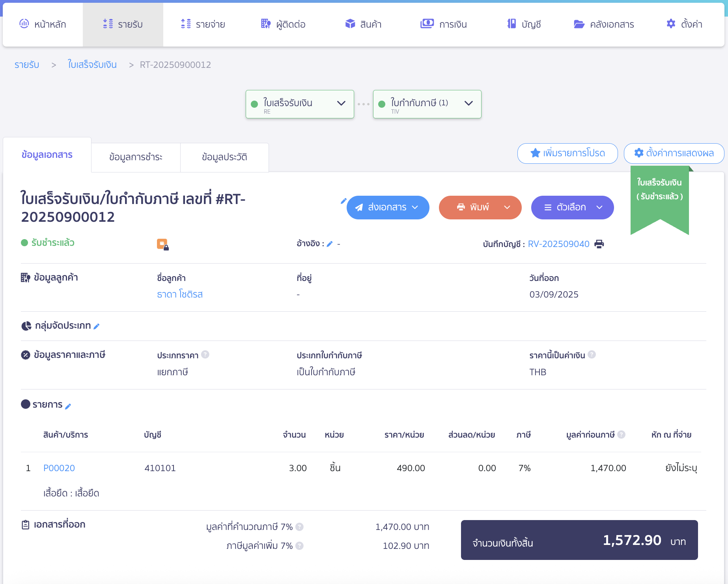Click รายรับ breadcrumb link
The height and width of the screenshot is (584, 728).
pos(27,65)
